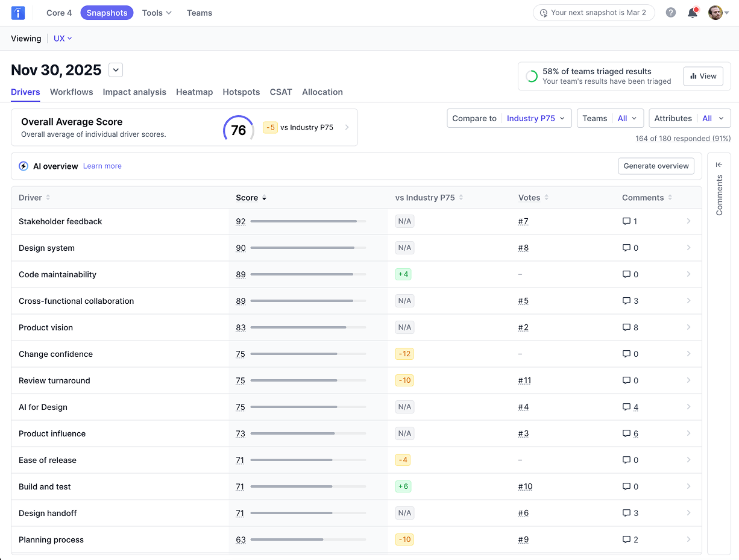Open the notifications bell

click(x=693, y=13)
